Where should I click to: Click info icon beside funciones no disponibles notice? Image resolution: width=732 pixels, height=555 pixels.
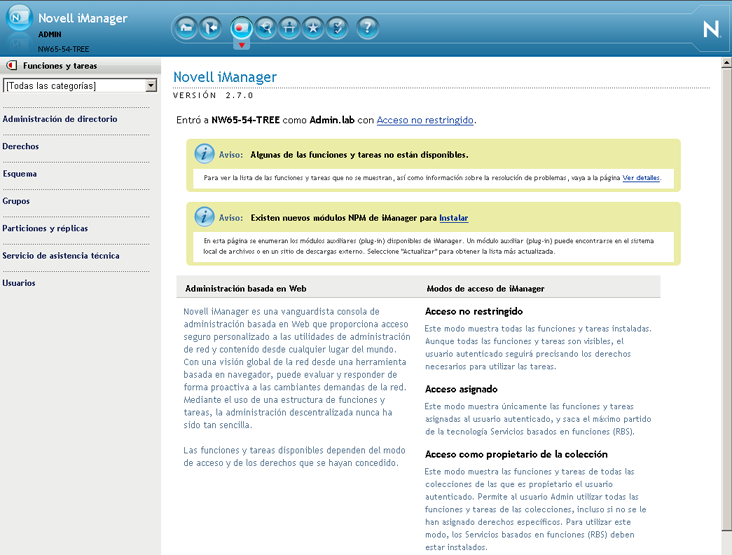point(204,154)
